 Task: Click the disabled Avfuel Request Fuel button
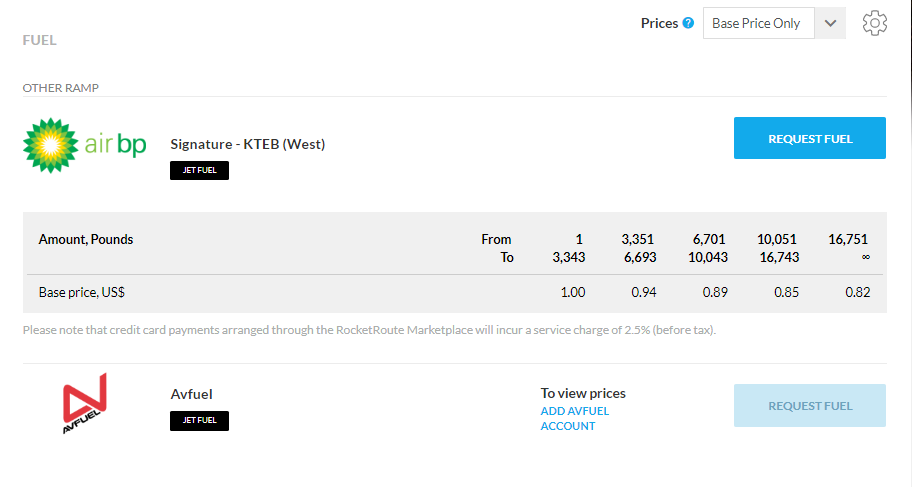(x=810, y=406)
